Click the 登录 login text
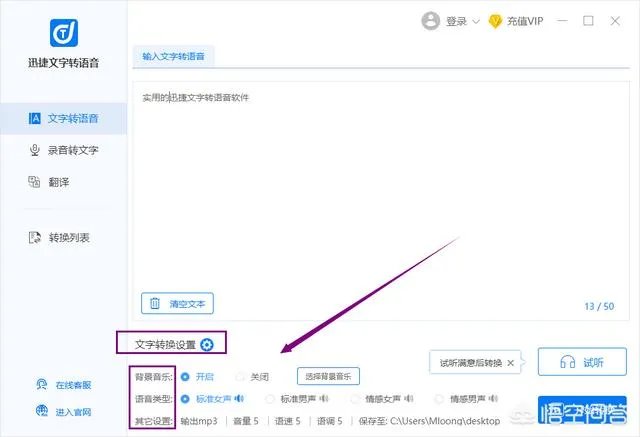 tap(456, 21)
